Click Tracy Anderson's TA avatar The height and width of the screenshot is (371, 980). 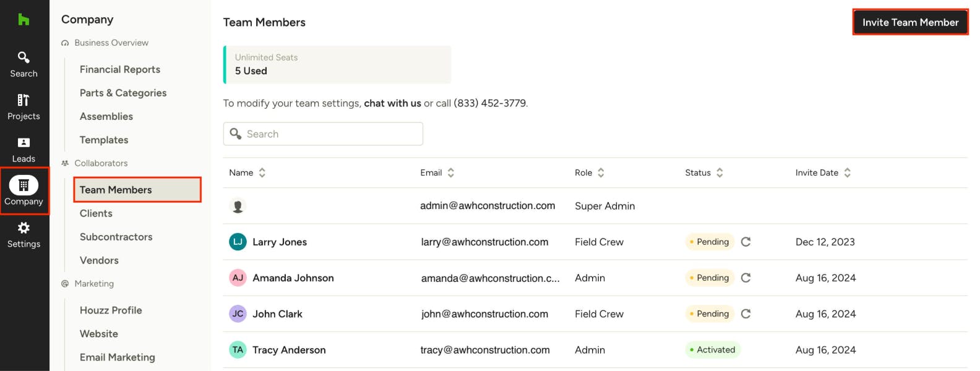click(238, 350)
